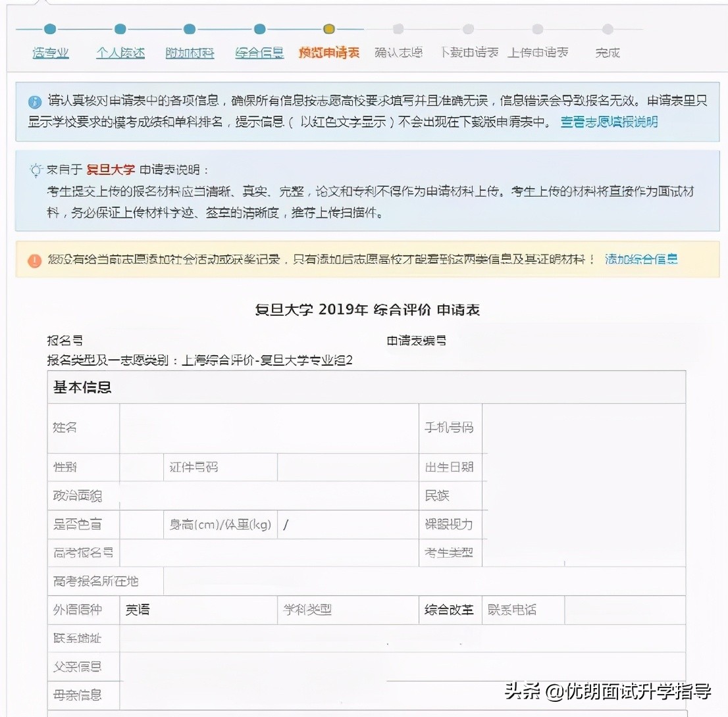
Task: Go to the 个人陈述 step
Action: (x=120, y=53)
